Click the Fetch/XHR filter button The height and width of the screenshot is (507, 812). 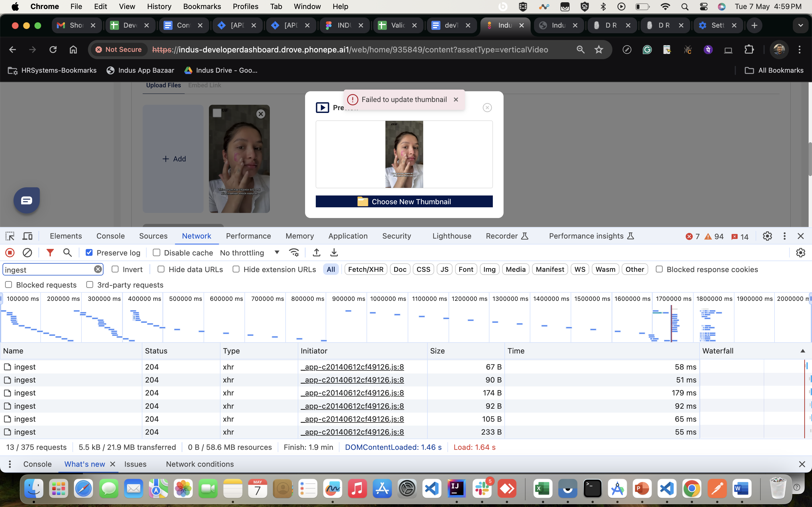coord(366,269)
